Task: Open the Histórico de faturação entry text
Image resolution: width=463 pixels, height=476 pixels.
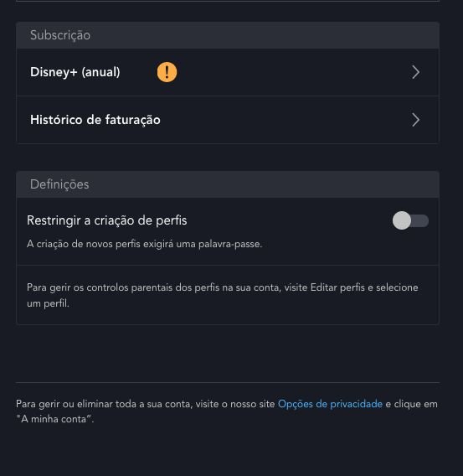Action: click(95, 120)
